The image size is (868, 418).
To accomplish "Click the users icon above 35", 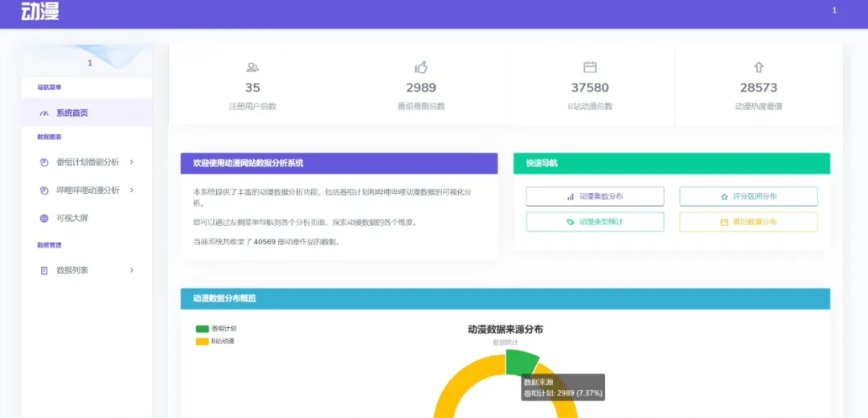I will [252, 68].
